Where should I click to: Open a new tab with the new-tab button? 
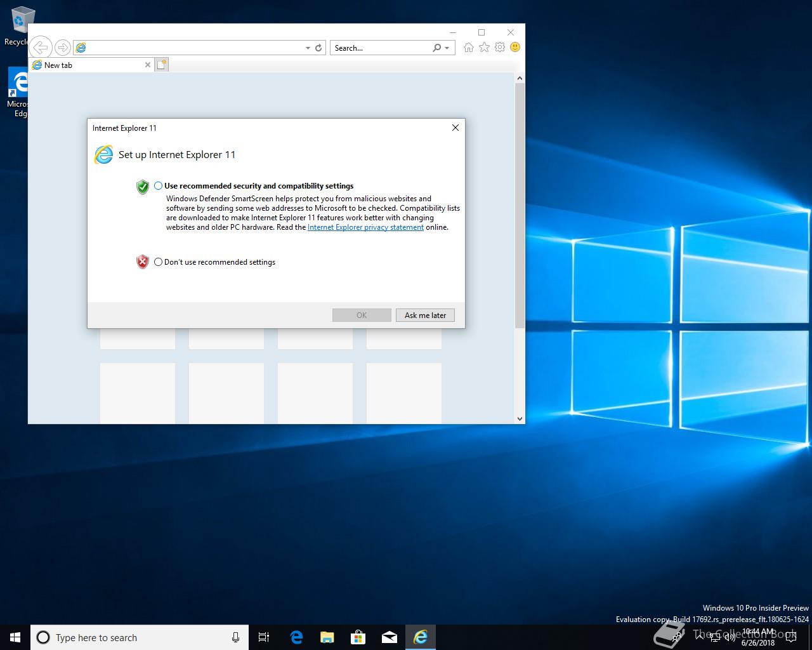click(x=162, y=65)
